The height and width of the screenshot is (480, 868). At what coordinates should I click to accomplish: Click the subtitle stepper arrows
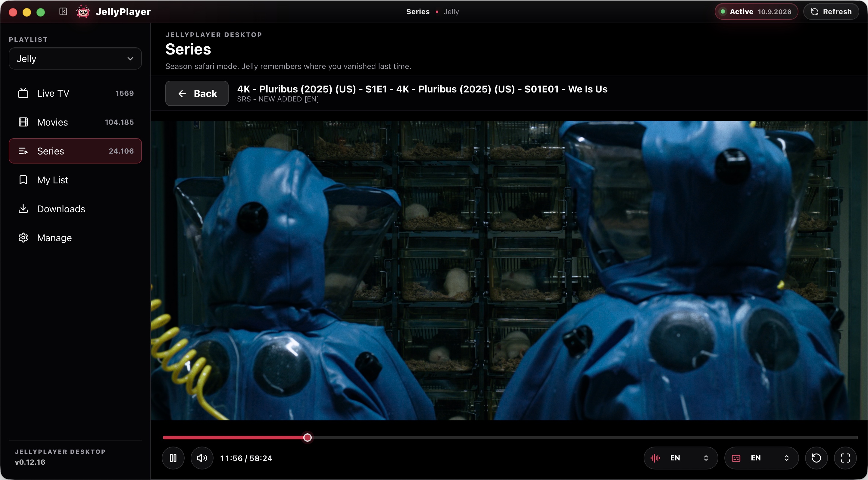click(787, 458)
